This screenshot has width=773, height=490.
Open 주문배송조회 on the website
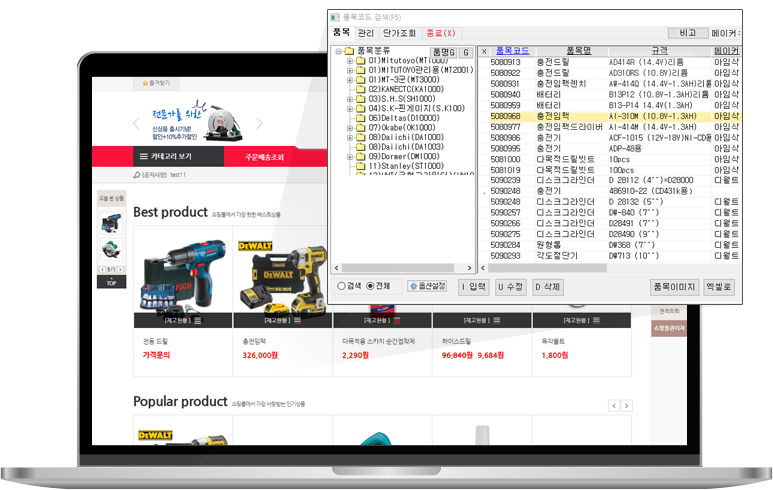(264, 157)
